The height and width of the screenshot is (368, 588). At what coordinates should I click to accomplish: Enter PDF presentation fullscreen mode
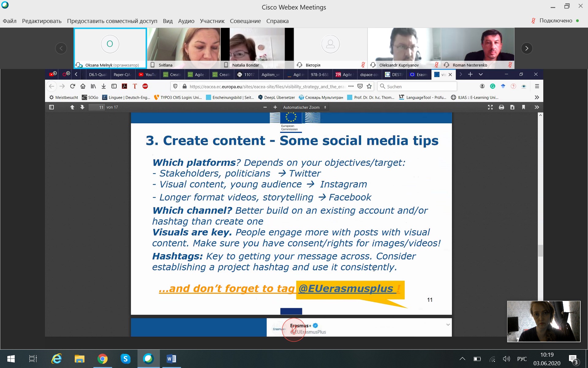pos(490,107)
